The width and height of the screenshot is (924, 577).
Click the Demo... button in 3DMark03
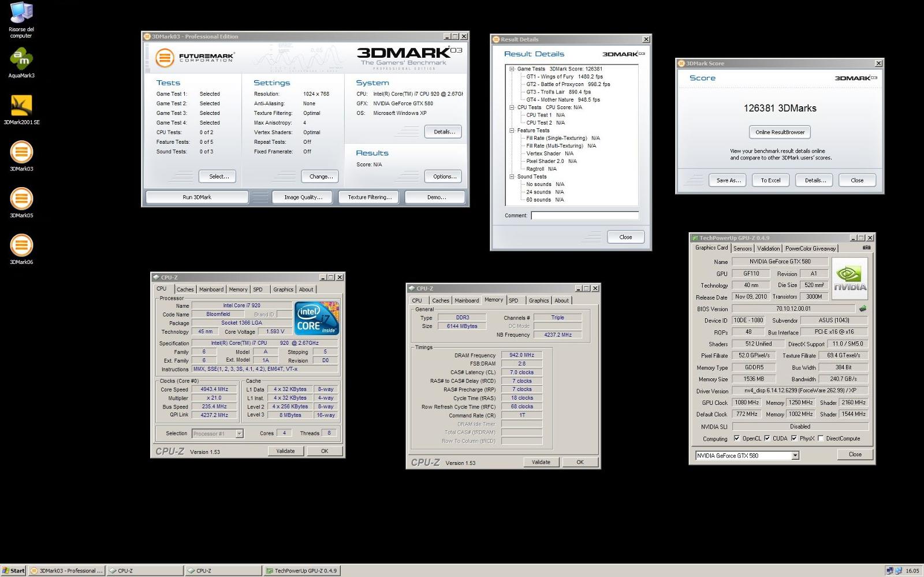tap(436, 198)
